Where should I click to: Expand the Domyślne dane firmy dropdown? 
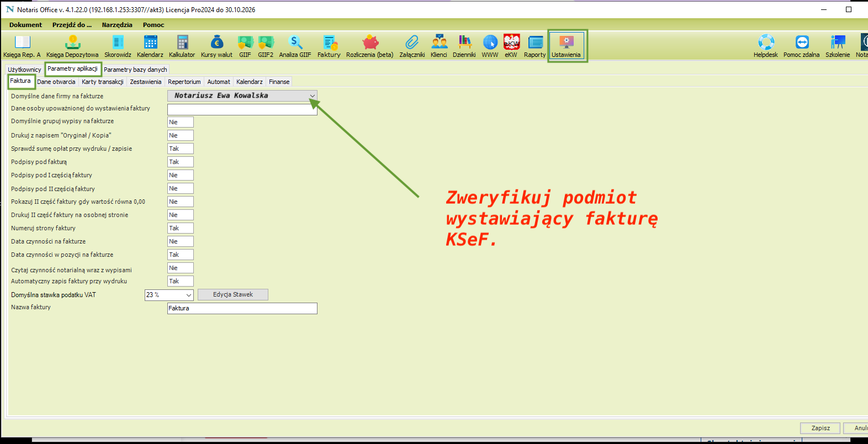click(x=312, y=96)
